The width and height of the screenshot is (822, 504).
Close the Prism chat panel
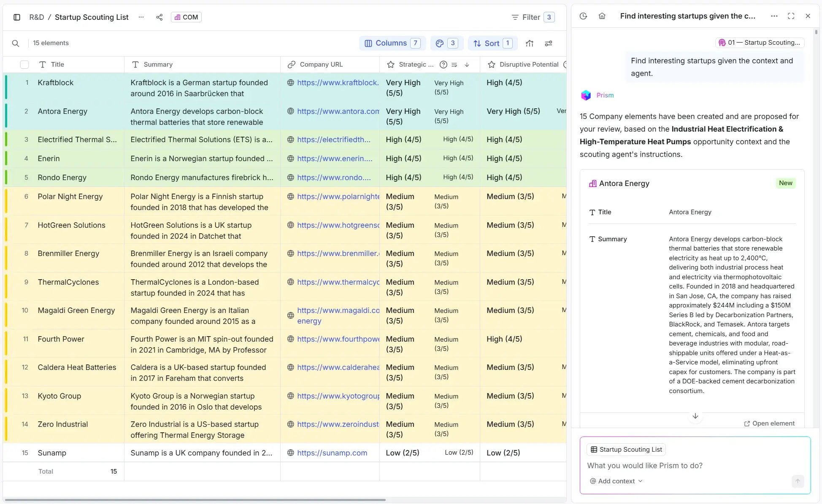click(808, 16)
